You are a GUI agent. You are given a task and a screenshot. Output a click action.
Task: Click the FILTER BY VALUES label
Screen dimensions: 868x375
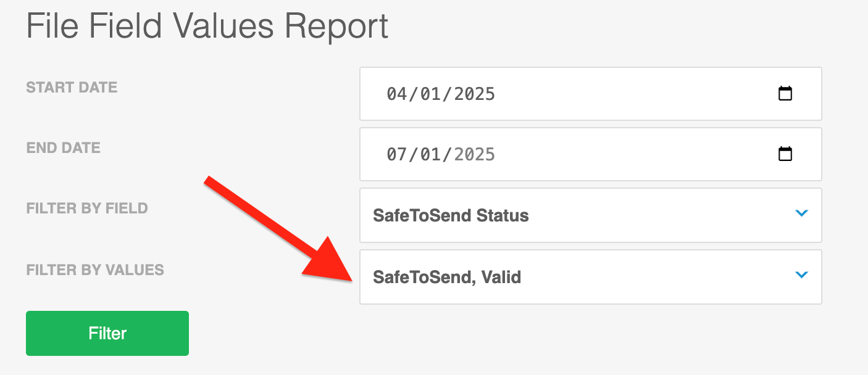(x=95, y=270)
